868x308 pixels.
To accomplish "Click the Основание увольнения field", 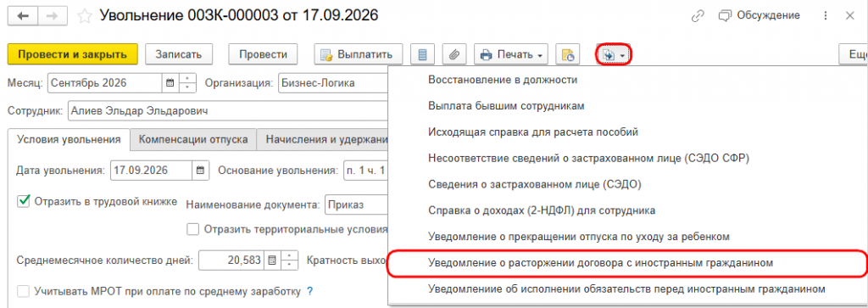I will [x=366, y=170].
